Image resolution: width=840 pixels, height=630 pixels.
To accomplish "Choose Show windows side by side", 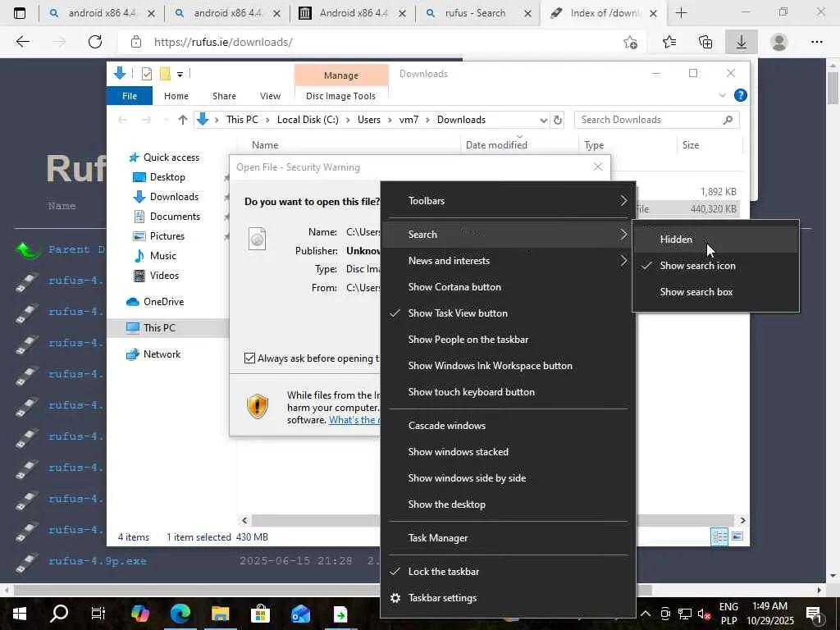I will click(508, 478).
